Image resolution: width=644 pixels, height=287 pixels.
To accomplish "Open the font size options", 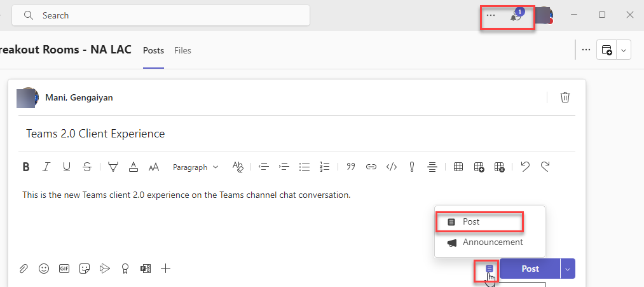I will (x=154, y=167).
